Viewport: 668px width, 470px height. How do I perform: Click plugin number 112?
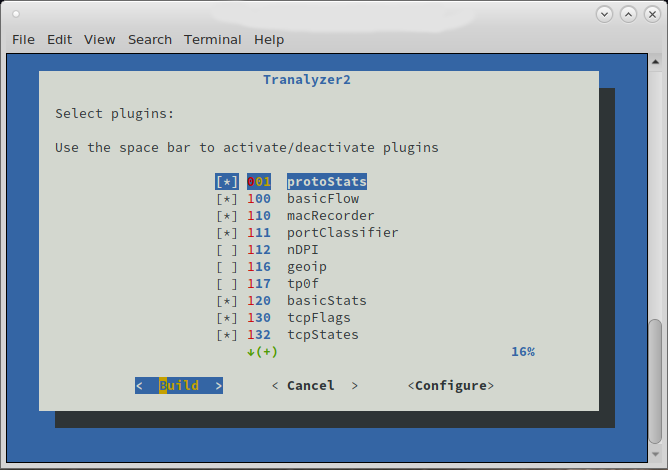point(259,250)
